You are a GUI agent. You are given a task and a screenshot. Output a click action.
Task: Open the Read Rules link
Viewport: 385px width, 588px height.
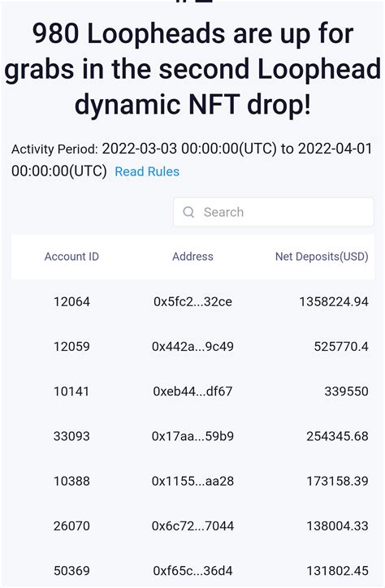147,171
